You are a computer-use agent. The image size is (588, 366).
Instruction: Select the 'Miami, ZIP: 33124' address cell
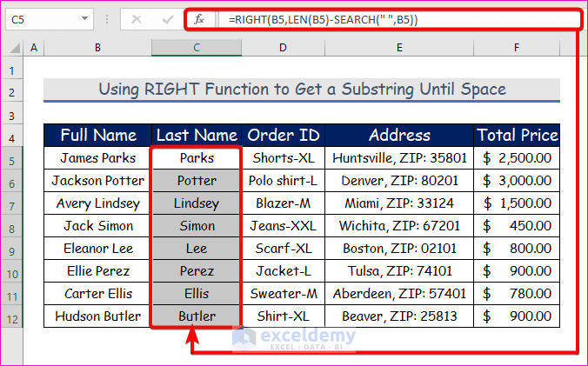click(x=399, y=203)
